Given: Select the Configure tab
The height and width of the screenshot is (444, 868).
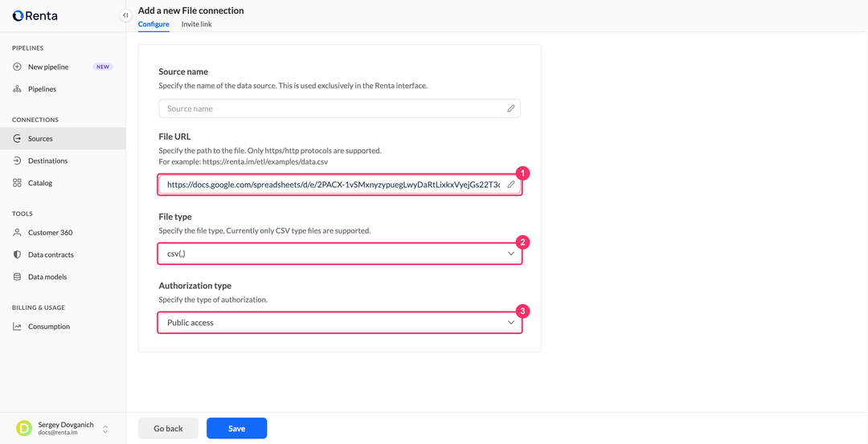Looking at the screenshot, I should 154,24.
